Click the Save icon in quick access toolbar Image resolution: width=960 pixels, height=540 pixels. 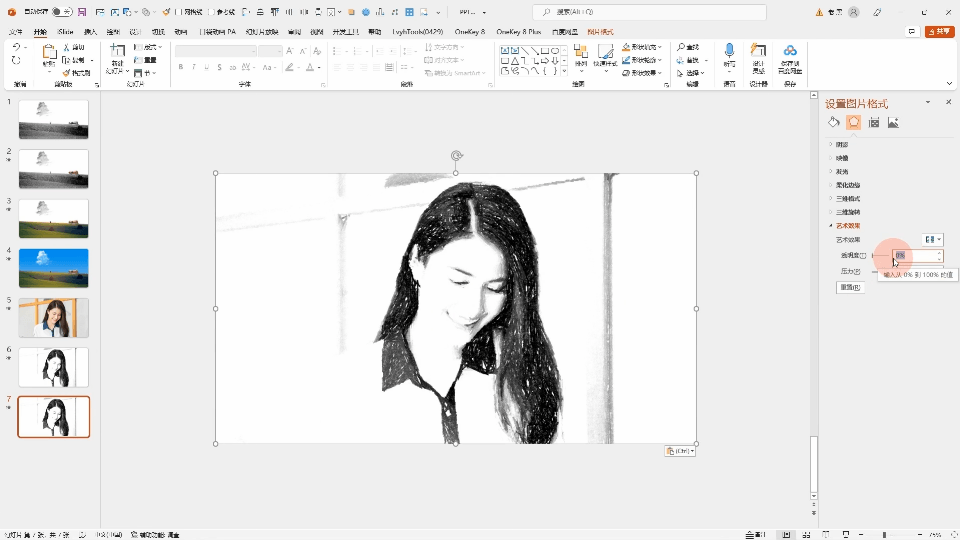pyautogui.click(x=81, y=12)
